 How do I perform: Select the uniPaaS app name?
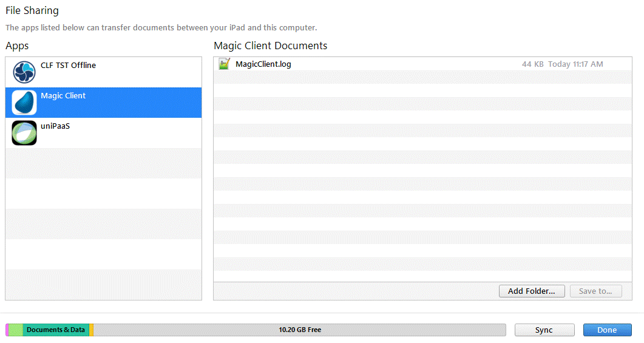click(x=55, y=126)
